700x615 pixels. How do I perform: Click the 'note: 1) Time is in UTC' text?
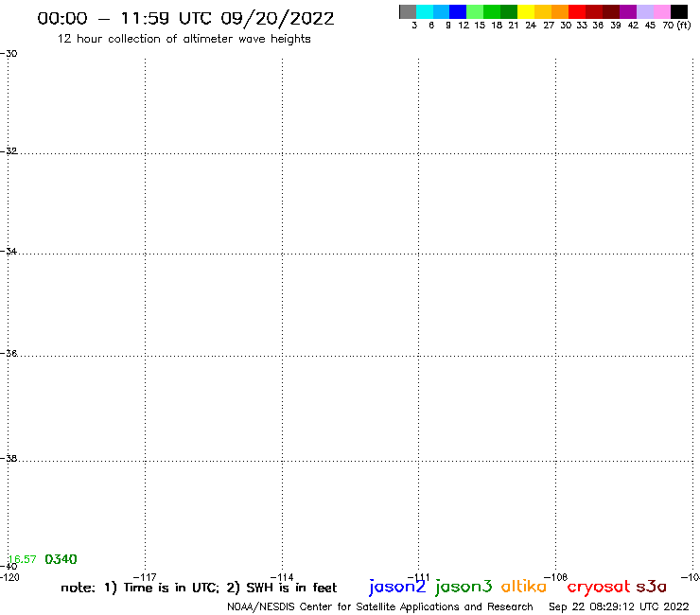(140, 588)
